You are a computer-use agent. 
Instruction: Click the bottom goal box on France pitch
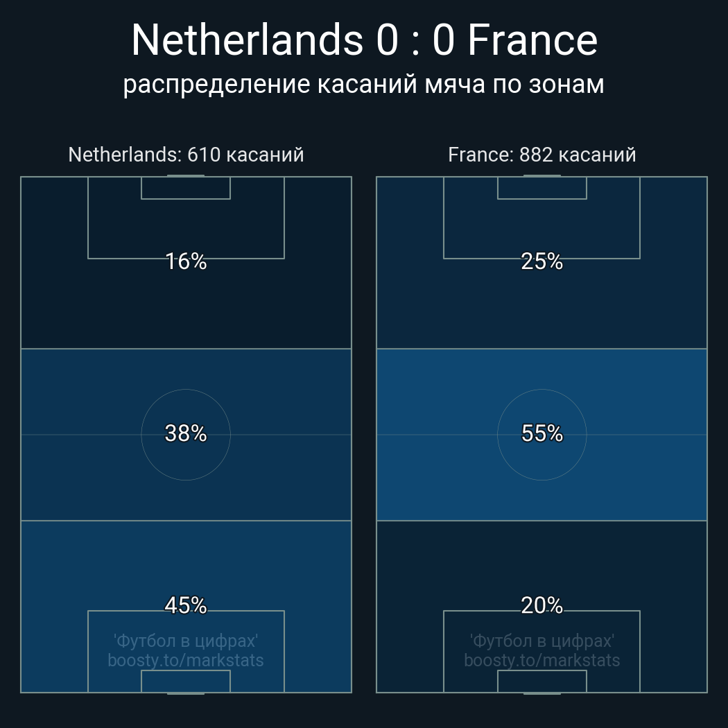tap(541, 681)
